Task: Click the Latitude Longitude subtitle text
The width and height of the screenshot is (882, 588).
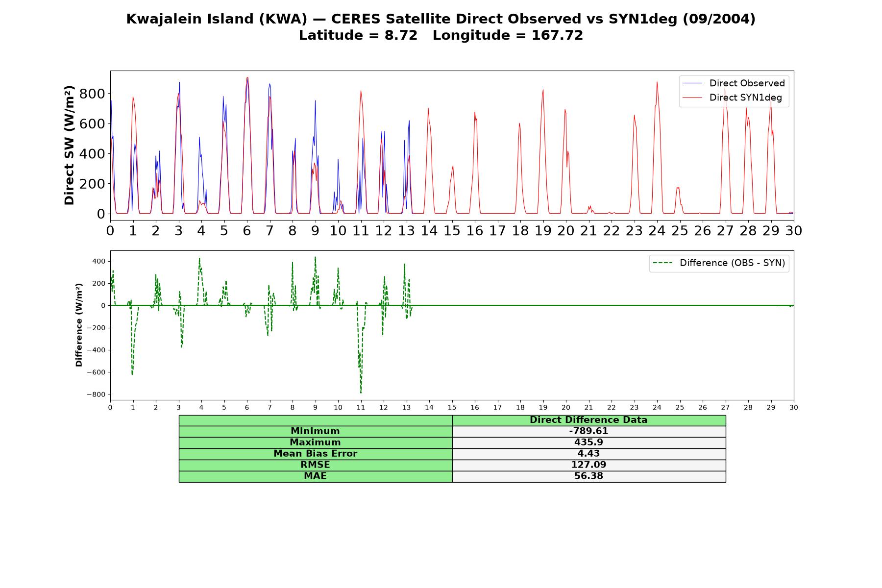Action: [x=441, y=35]
